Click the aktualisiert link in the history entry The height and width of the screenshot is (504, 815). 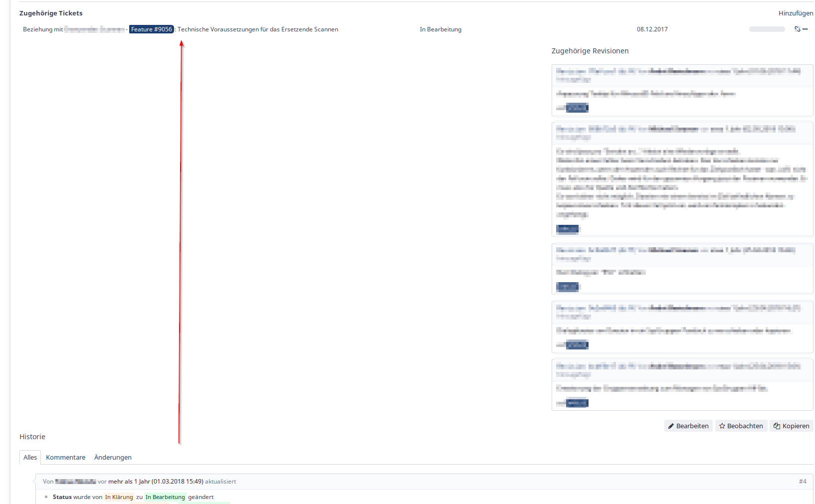pyautogui.click(x=221, y=481)
